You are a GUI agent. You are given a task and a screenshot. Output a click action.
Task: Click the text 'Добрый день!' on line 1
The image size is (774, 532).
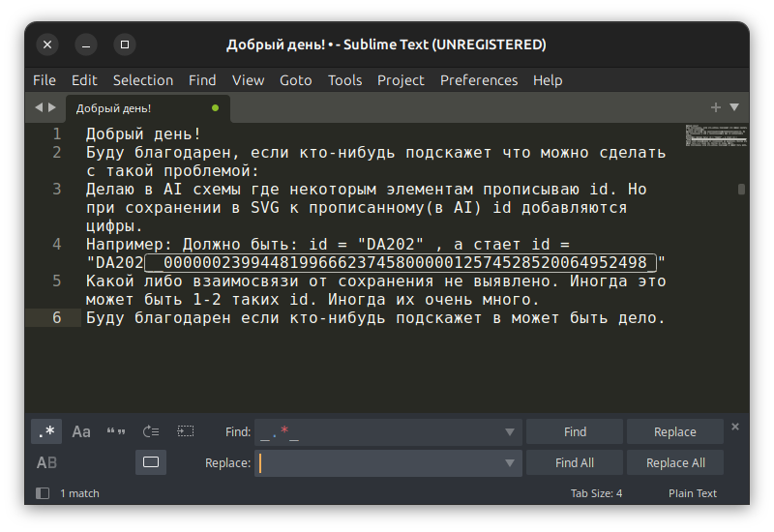[x=143, y=133]
